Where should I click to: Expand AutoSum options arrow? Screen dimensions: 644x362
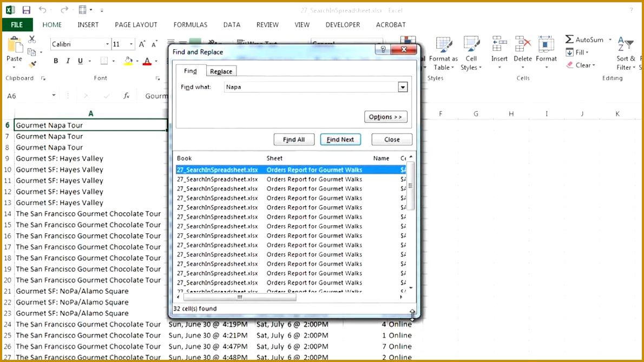610,40
